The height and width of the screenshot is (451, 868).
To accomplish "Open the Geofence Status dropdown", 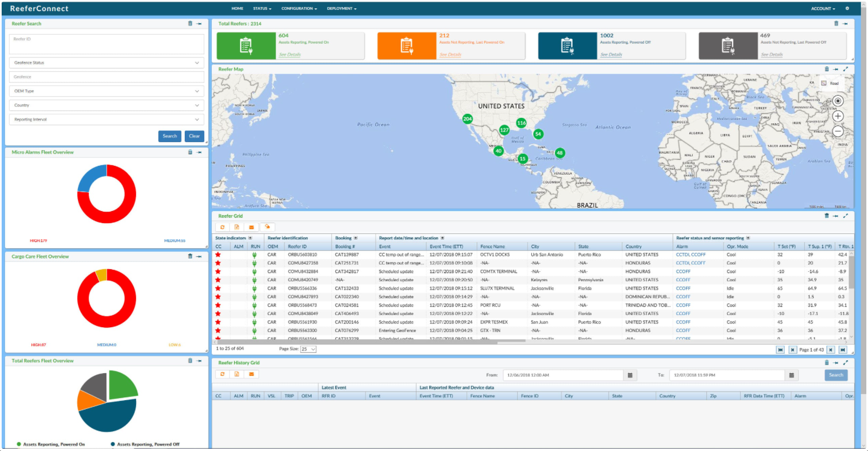I will (106, 63).
